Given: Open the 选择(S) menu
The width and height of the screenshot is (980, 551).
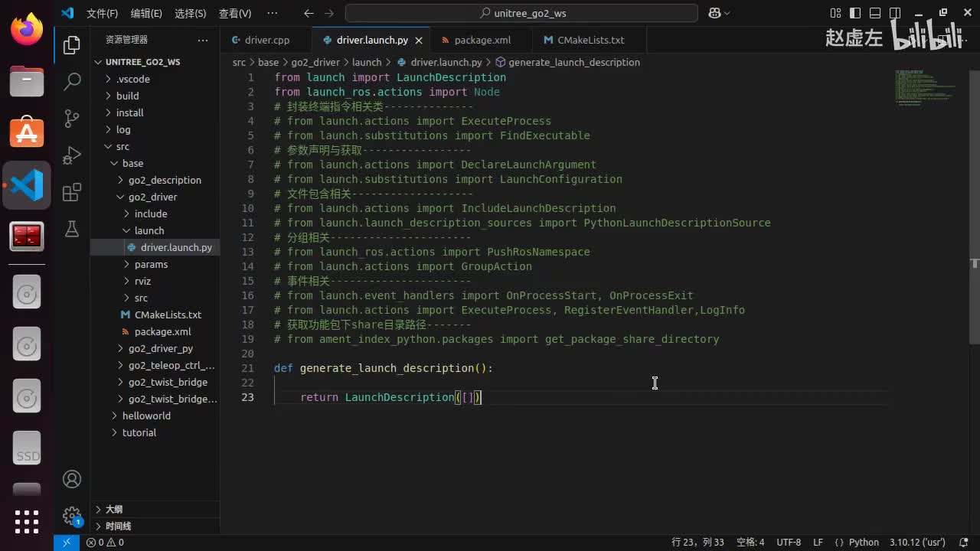Looking at the screenshot, I should (x=190, y=13).
